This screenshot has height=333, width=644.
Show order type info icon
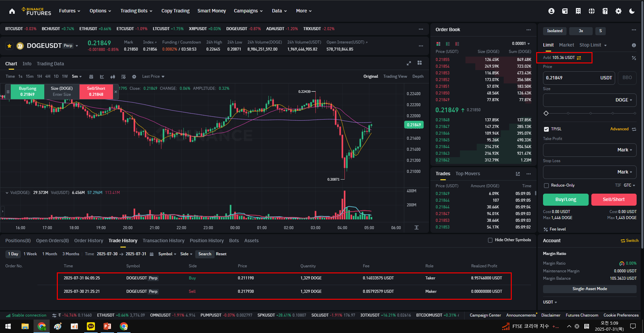coord(634,46)
